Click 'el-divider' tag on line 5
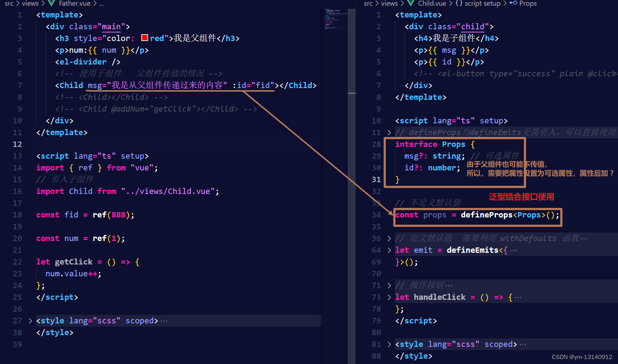The width and height of the screenshot is (618, 364). click(x=83, y=62)
